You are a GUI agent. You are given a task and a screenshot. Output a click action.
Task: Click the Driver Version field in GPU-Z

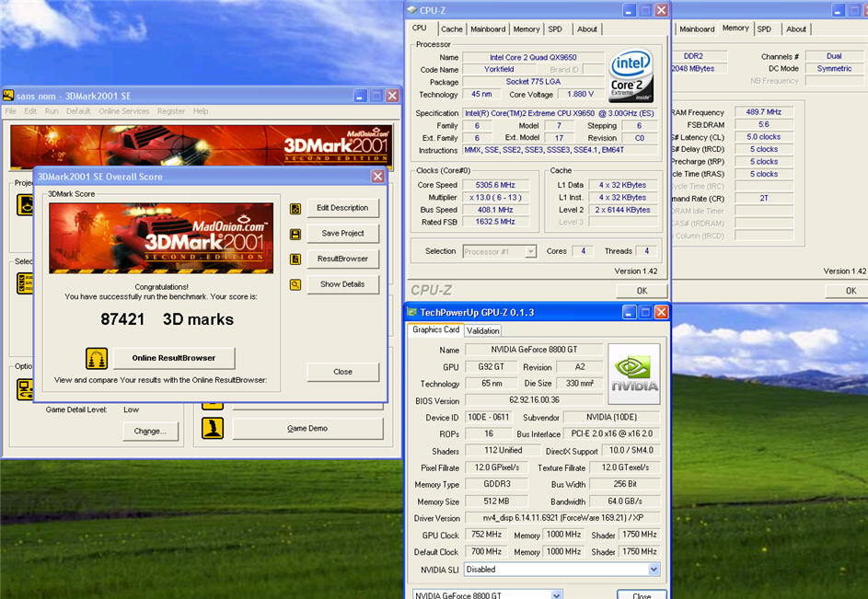(563, 518)
